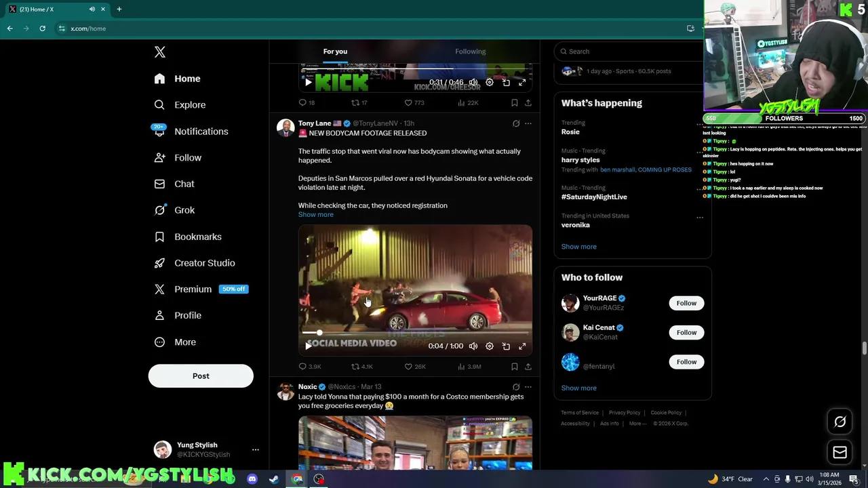Repost the post with 4.1K reposts
Viewport: 868px width, 488px height.
(x=361, y=367)
